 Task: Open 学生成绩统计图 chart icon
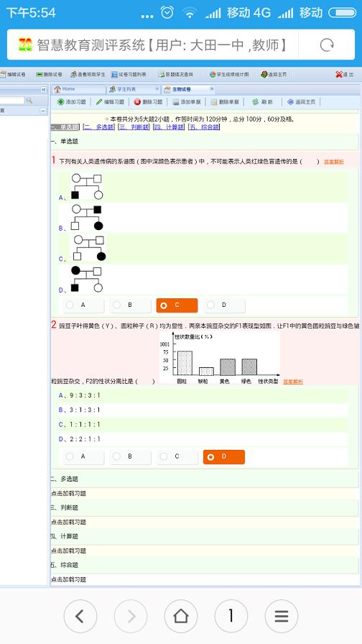tap(213, 74)
